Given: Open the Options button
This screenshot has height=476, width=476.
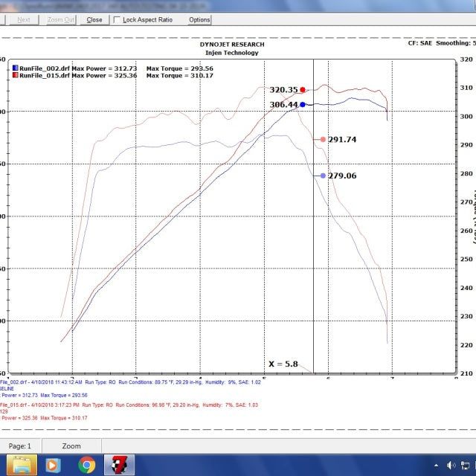Looking at the screenshot, I should pos(199,20).
